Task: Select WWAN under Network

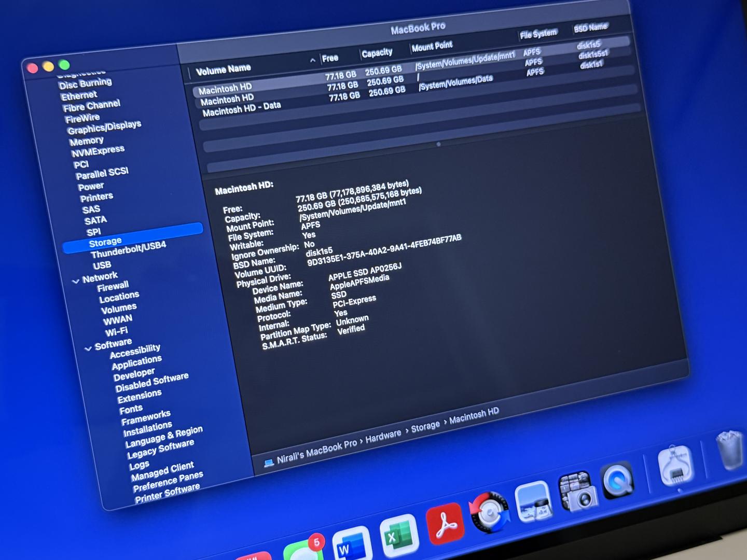Action: (x=118, y=320)
